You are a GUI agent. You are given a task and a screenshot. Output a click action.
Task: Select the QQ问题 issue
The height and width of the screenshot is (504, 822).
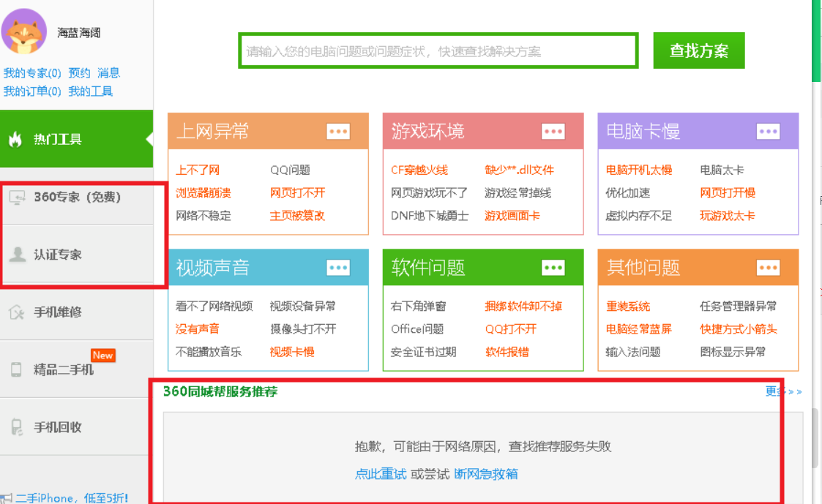coord(290,170)
